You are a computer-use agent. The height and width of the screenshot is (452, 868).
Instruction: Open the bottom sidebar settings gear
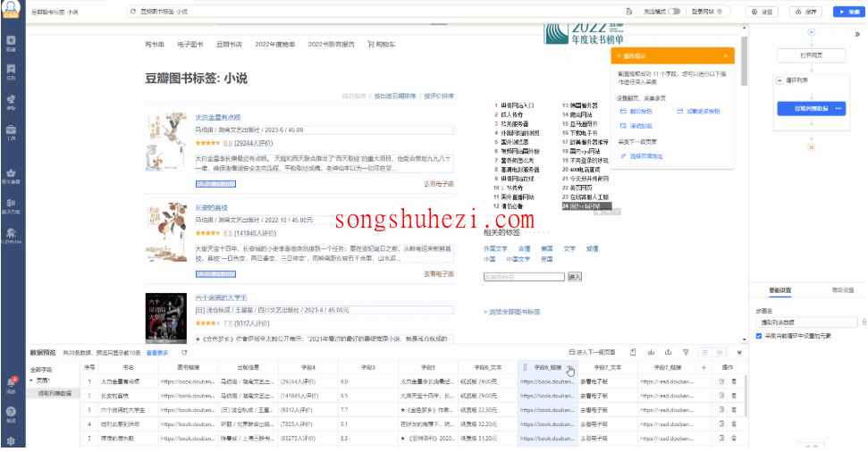click(11, 441)
